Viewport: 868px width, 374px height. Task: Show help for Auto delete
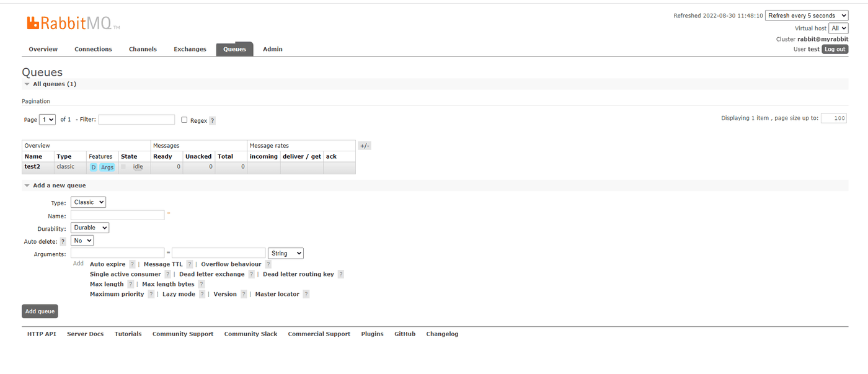point(63,241)
